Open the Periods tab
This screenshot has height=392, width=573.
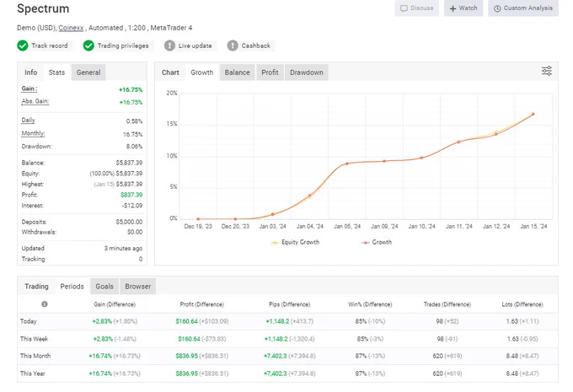(72, 287)
